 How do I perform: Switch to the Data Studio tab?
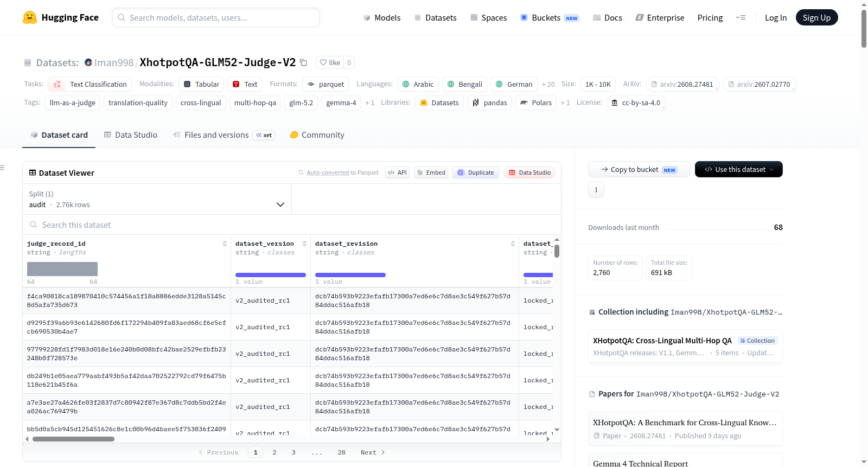(x=131, y=135)
